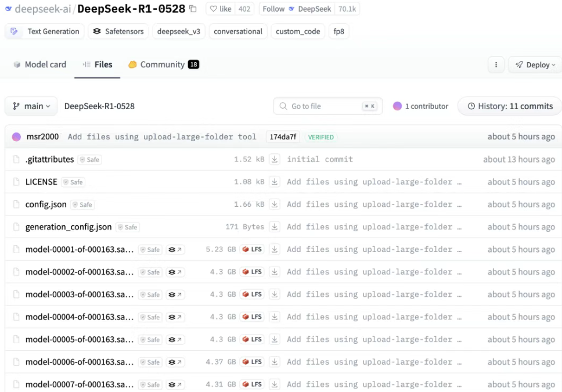Viewport: 562px width, 392px height.
Task: Open deepseek-ai organization link
Action: click(x=43, y=9)
